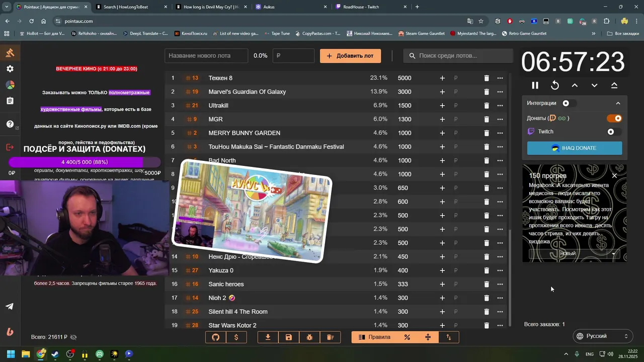Show hidden bookmarks with the double chevron
Screen dimensions: 644x362
(594, 34)
